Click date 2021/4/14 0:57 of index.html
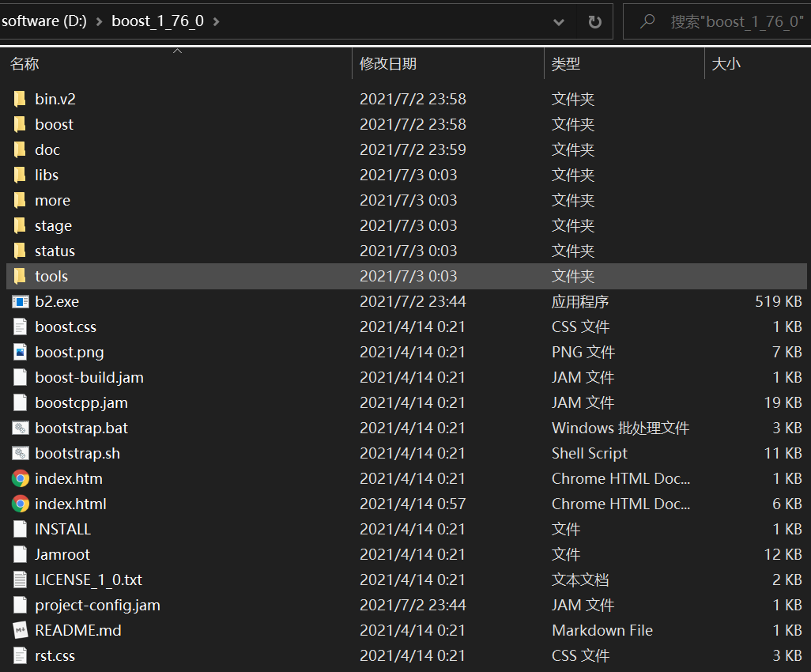Viewport: 811px width, 672px height. (x=413, y=504)
